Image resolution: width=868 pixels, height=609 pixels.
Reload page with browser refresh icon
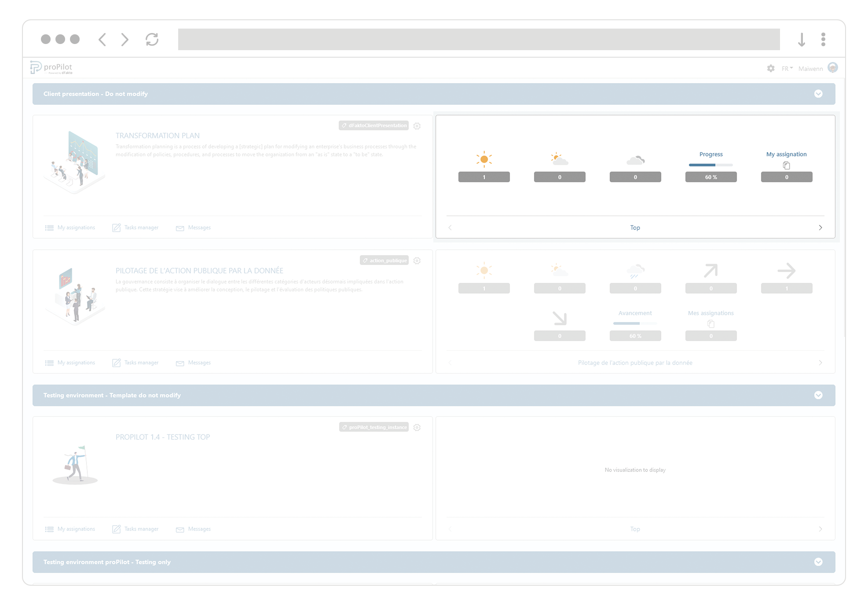(x=152, y=40)
